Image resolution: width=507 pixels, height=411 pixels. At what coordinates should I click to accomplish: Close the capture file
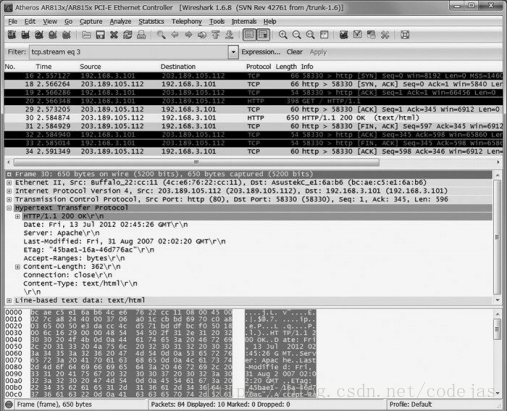pos(114,35)
